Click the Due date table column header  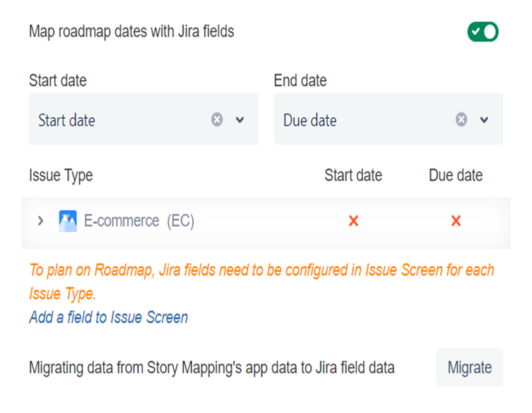pyautogui.click(x=456, y=175)
